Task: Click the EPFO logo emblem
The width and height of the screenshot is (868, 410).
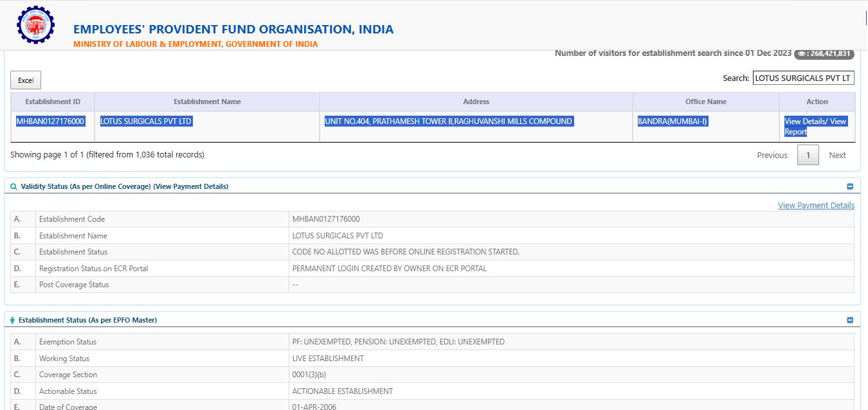Action: pyautogui.click(x=35, y=24)
